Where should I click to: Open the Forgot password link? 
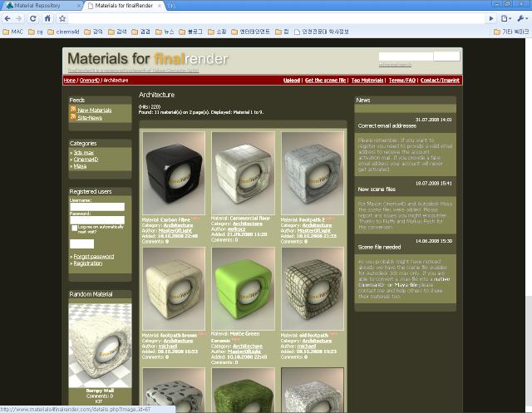click(94, 257)
